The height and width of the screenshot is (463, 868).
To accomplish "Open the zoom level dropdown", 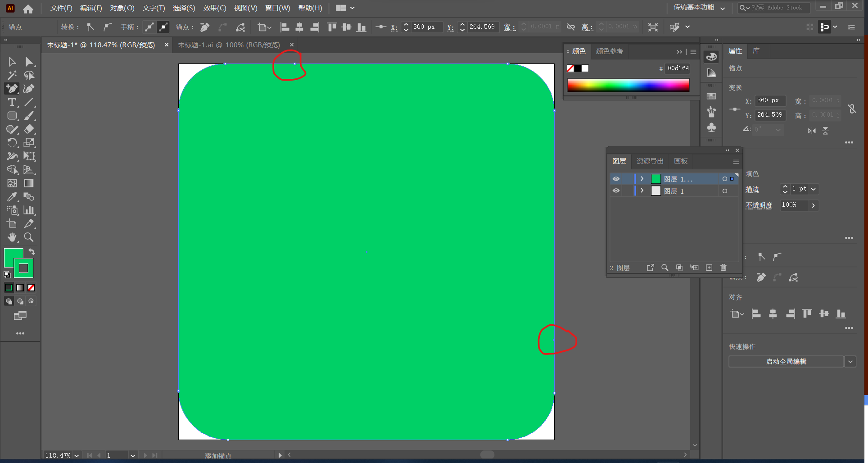I will [77, 455].
